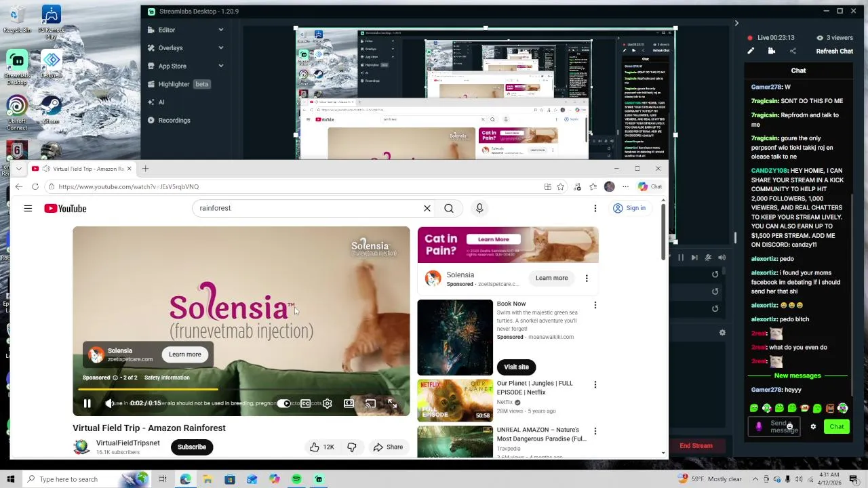Open YouTube settings three-dot menu
The width and height of the screenshot is (868, 488).
(x=595, y=208)
